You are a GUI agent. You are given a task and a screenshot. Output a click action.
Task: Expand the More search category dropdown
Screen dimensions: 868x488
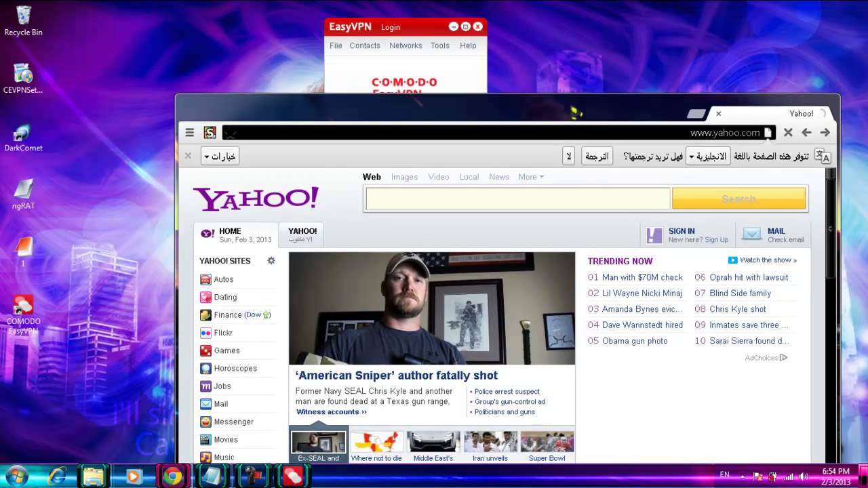coord(531,177)
